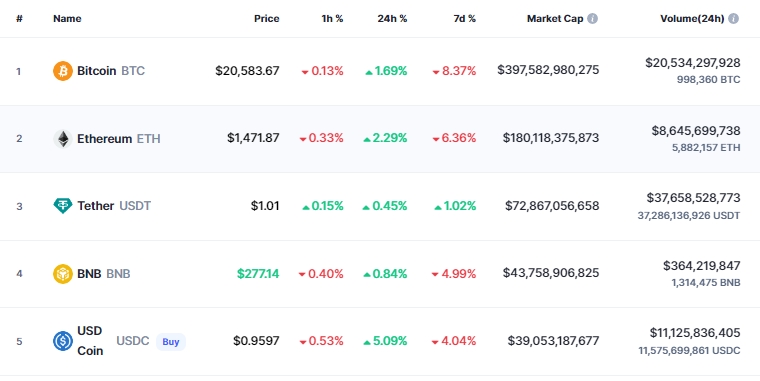Click the Buy button next to USDC
The image size is (760, 381).
tap(171, 342)
